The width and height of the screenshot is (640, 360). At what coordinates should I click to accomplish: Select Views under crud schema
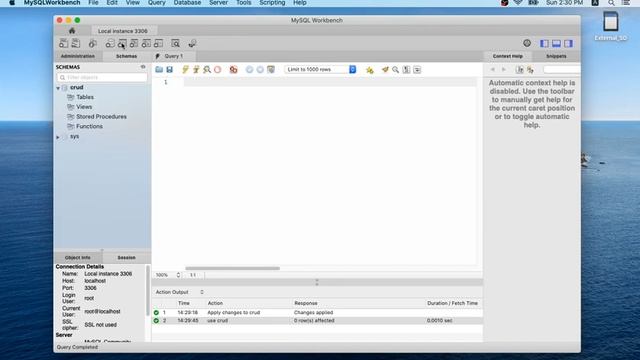tap(84, 107)
